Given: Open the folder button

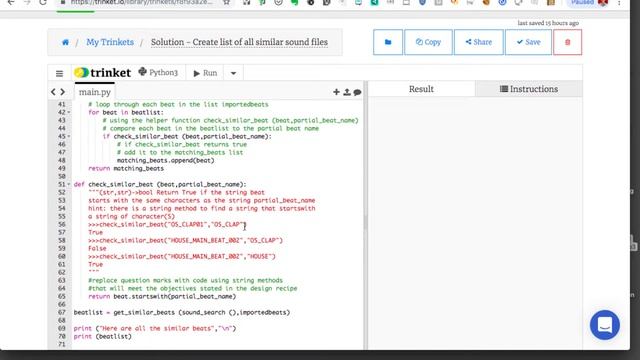Looking at the screenshot, I should pyautogui.click(x=388, y=42).
